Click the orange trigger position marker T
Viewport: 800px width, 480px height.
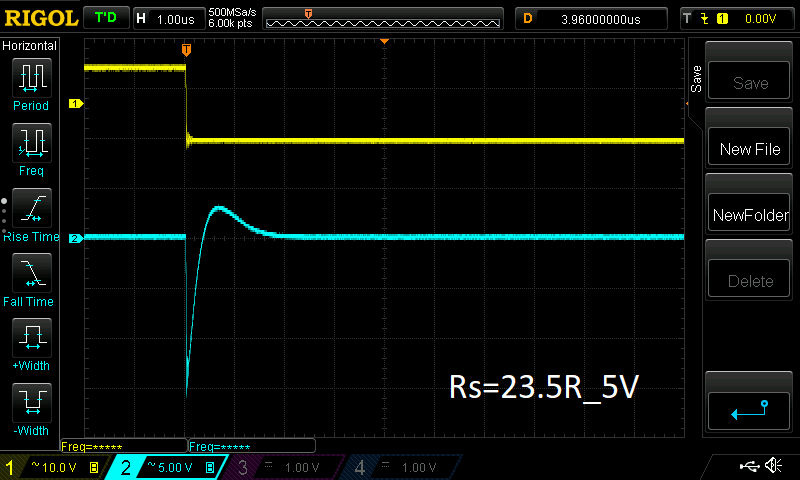coord(186,50)
